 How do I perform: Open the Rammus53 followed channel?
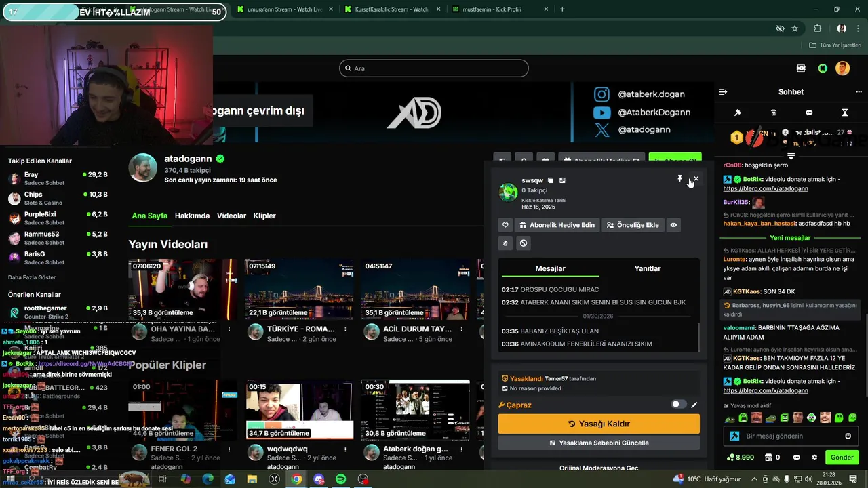(x=58, y=238)
